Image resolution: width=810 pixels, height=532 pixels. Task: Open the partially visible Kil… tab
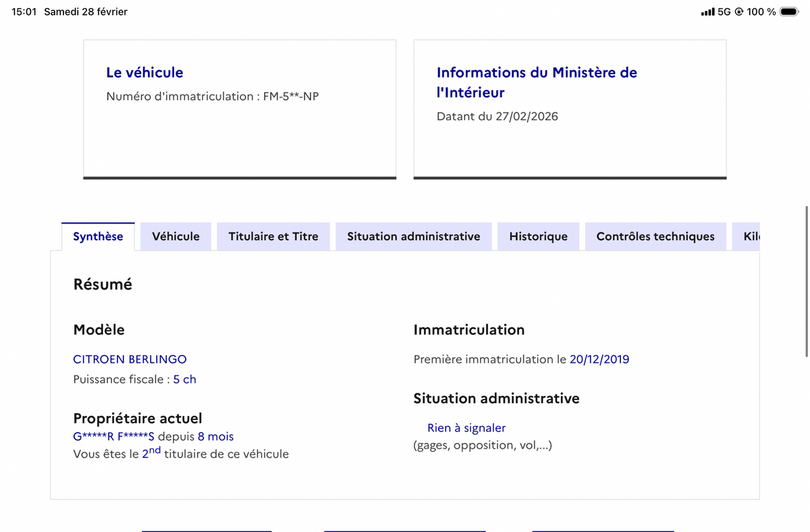click(751, 236)
